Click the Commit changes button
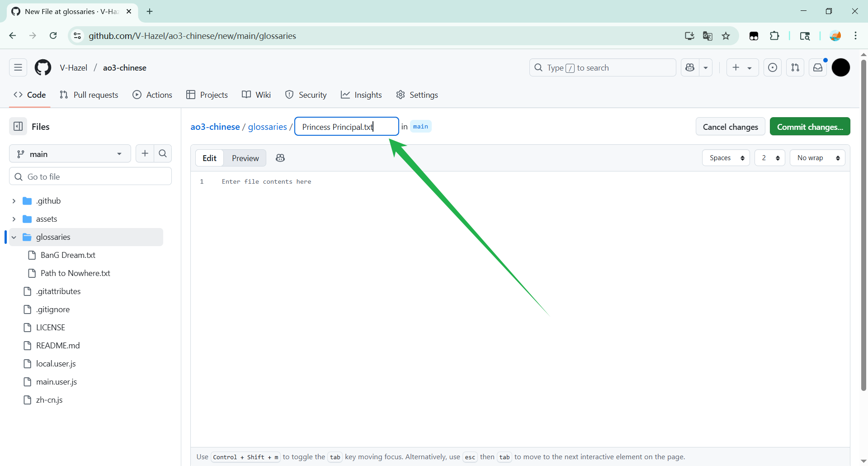This screenshot has width=868, height=466. [x=810, y=127]
